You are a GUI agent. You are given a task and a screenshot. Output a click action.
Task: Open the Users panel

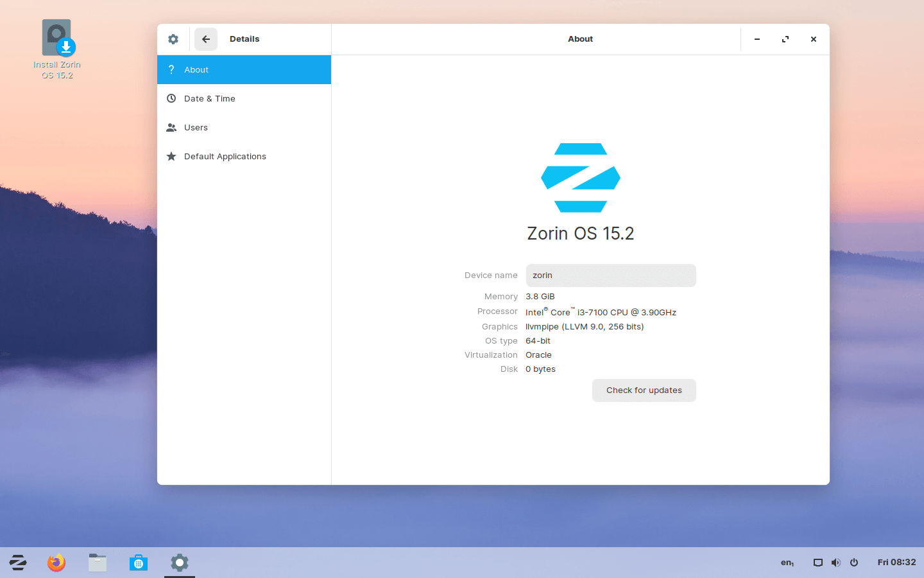click(x=244, y=127)
